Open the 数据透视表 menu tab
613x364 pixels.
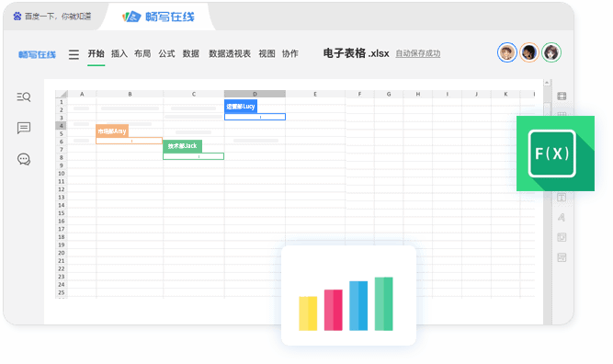point(230,53)
